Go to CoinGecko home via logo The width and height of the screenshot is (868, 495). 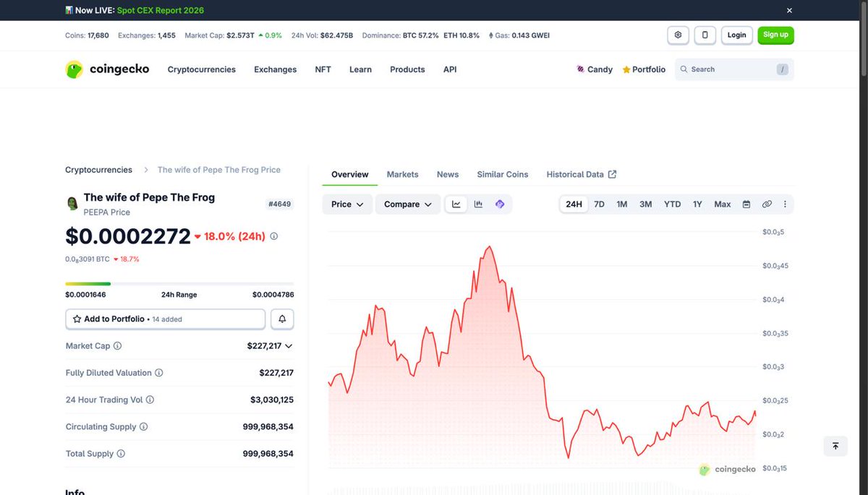pyautogui.click(x=107, y=69)
